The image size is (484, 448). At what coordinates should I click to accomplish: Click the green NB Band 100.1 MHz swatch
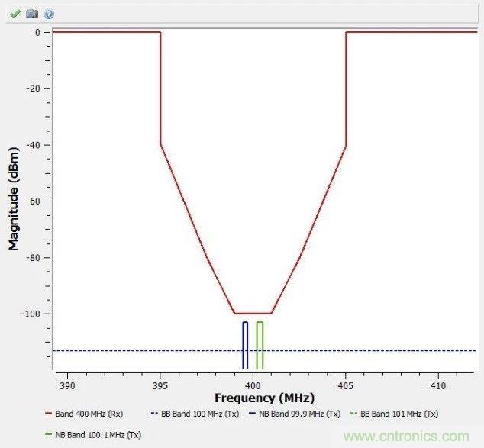(x=48, y=434)
